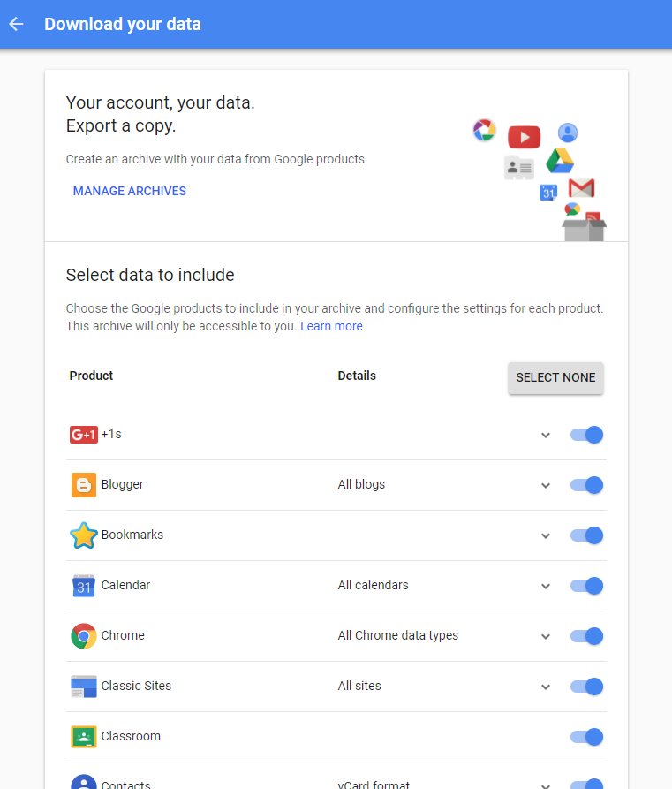Click 'All blogs' details text
This screenshot has height=789, width=672.
point(361,484)
